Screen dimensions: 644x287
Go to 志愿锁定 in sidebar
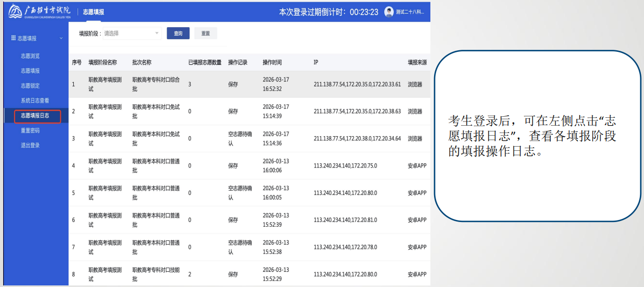click(x=30, y=86)
